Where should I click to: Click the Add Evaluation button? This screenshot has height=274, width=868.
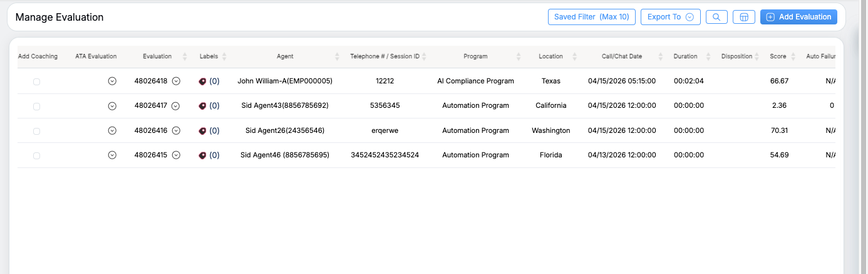click(798, 17)
